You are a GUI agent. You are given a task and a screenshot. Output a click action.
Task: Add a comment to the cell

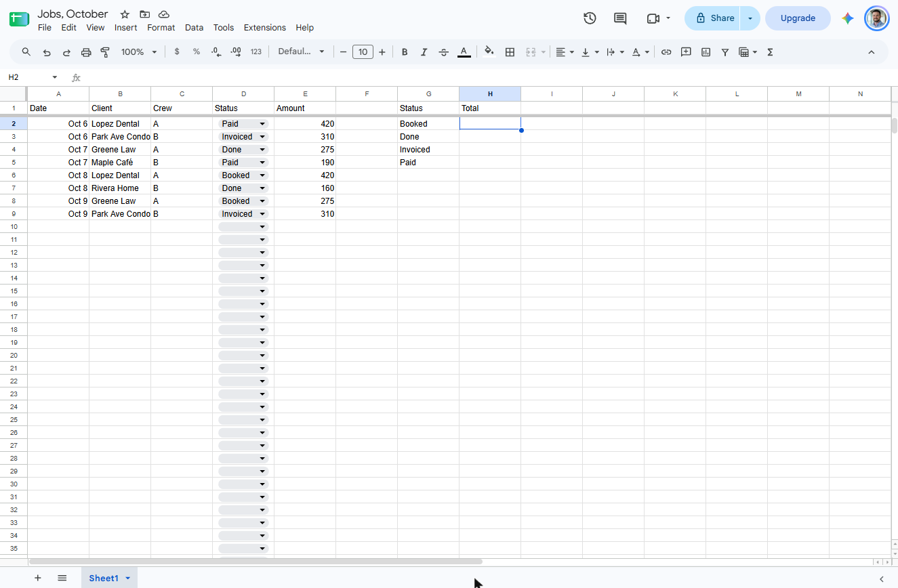[x=686, y=52]
